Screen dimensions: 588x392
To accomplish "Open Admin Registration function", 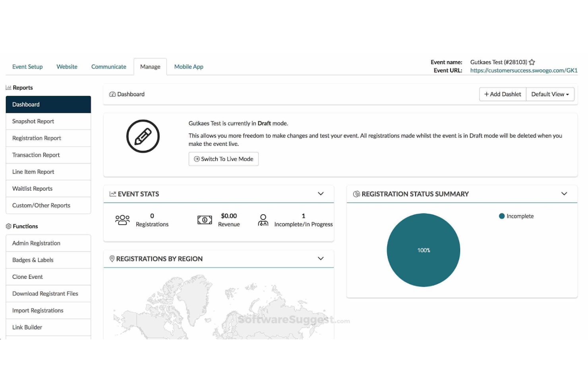I will [x=48, y=243].
